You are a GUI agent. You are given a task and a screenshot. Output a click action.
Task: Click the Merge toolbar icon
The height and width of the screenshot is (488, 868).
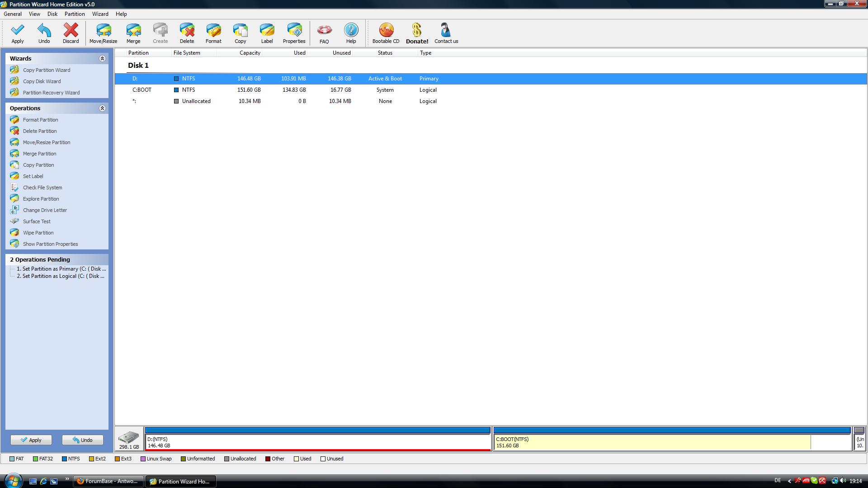[x=133, y=31]
